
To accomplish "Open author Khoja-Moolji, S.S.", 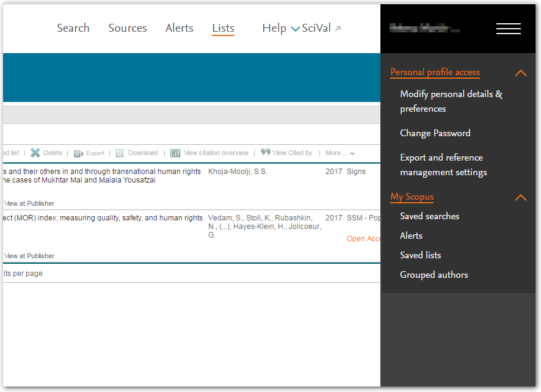I will pos(238,172).
